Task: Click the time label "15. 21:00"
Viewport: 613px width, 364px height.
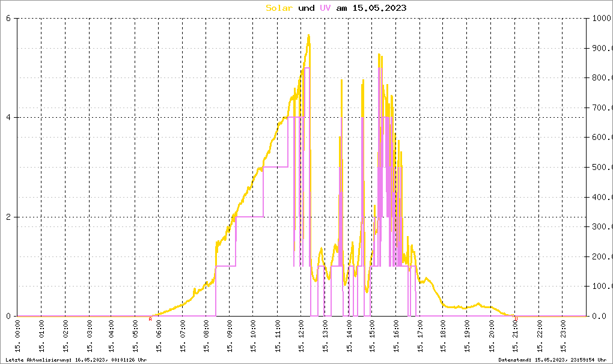Action: tap(515, 336)
